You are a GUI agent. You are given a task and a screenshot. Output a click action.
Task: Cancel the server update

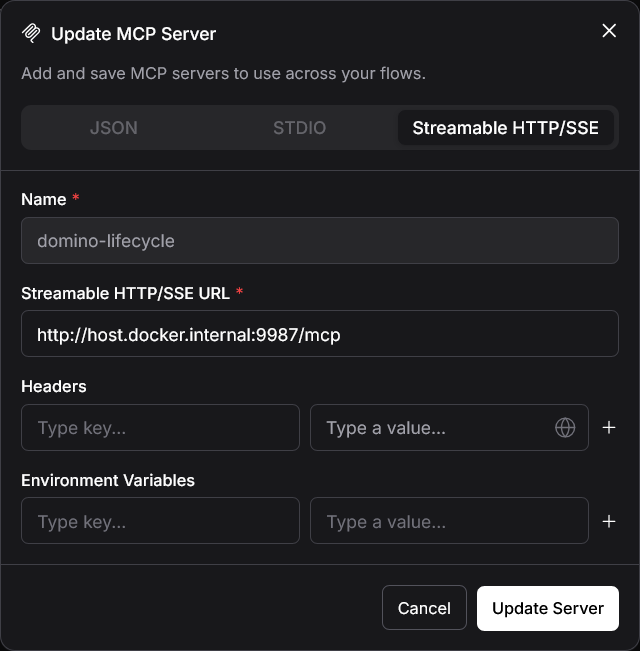[x=424, y=608]
